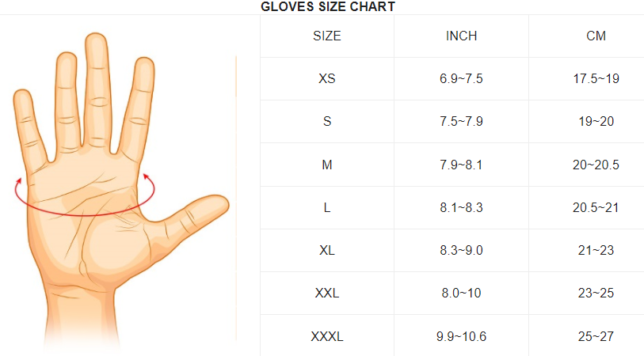Select the 20.5~21 cm cell
Viewport: 644px width, 356px height.
(596, 208)
